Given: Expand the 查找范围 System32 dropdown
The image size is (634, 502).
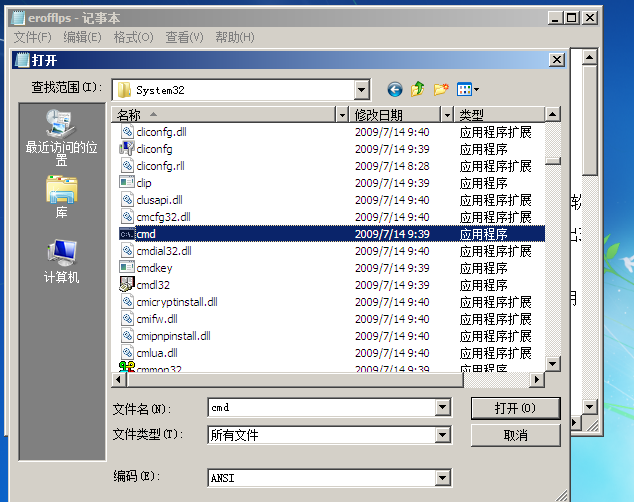Looking at the screenshot, I should pos(361,90).
